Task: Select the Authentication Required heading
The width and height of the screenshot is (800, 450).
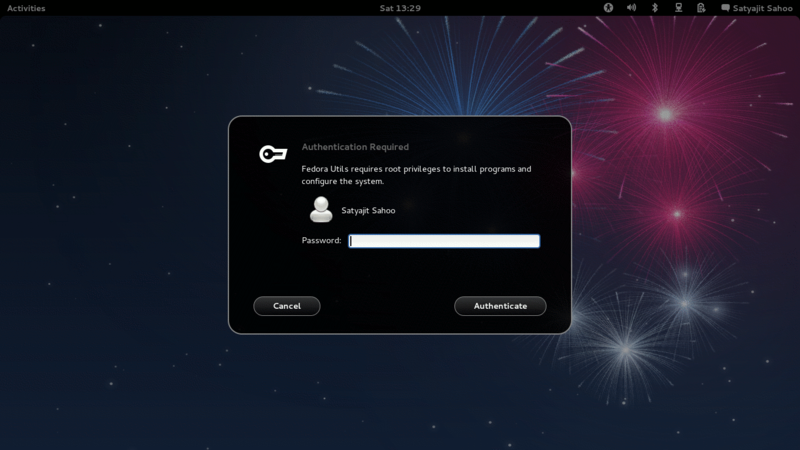Action: pos(355,147)
